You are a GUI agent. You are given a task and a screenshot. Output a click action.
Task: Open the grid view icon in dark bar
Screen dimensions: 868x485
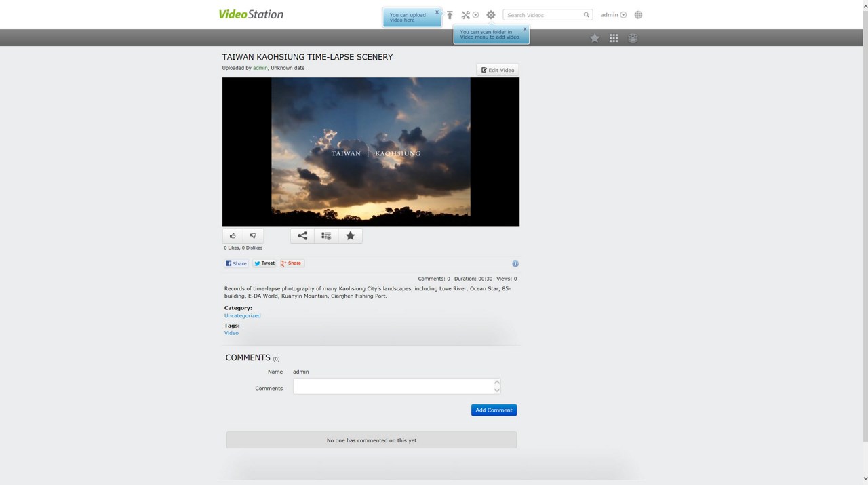(614, 38)
